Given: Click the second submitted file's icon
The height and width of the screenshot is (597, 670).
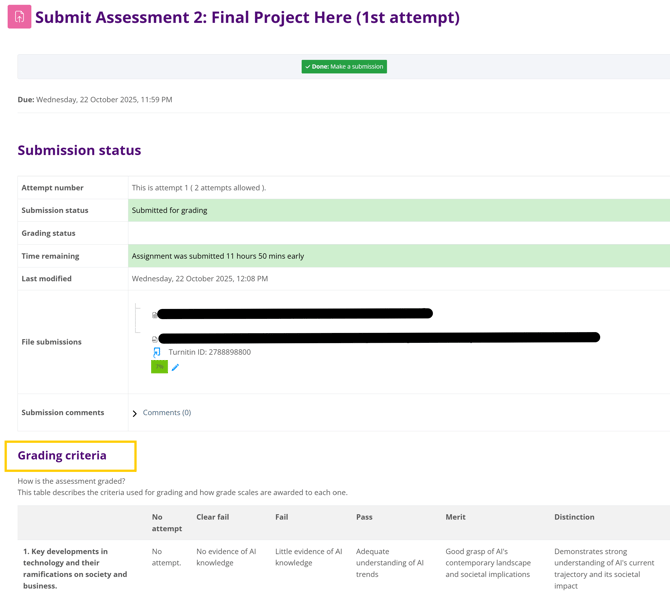Looking at the screenshot, I should [155, 339].
